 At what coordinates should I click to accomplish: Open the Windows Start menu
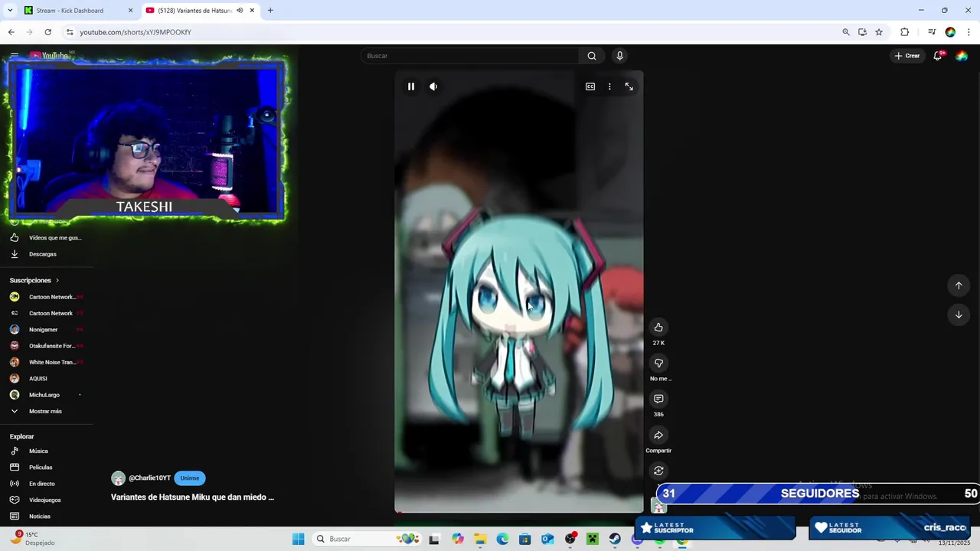(298, 539)
